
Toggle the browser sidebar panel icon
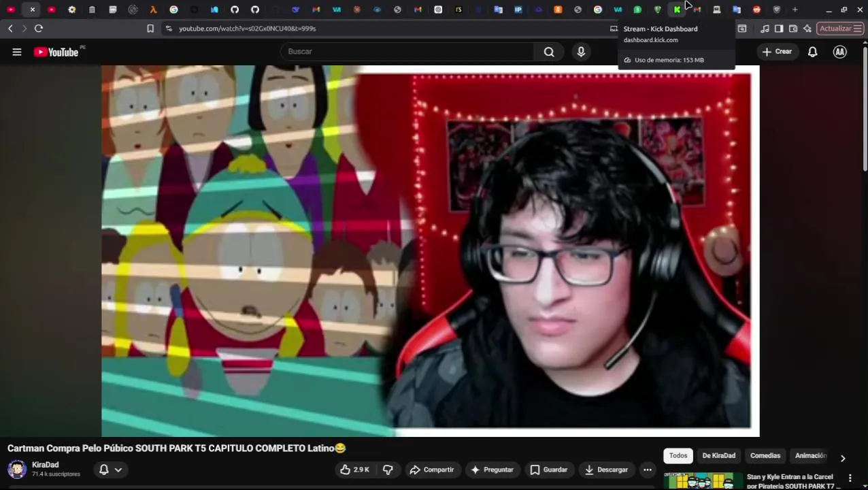pos(779,29)
